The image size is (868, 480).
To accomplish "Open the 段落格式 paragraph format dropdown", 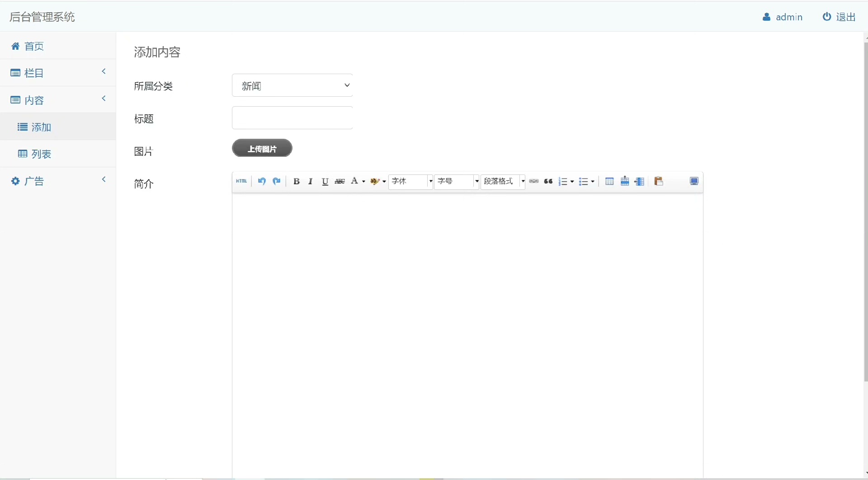I will point(503,181).
